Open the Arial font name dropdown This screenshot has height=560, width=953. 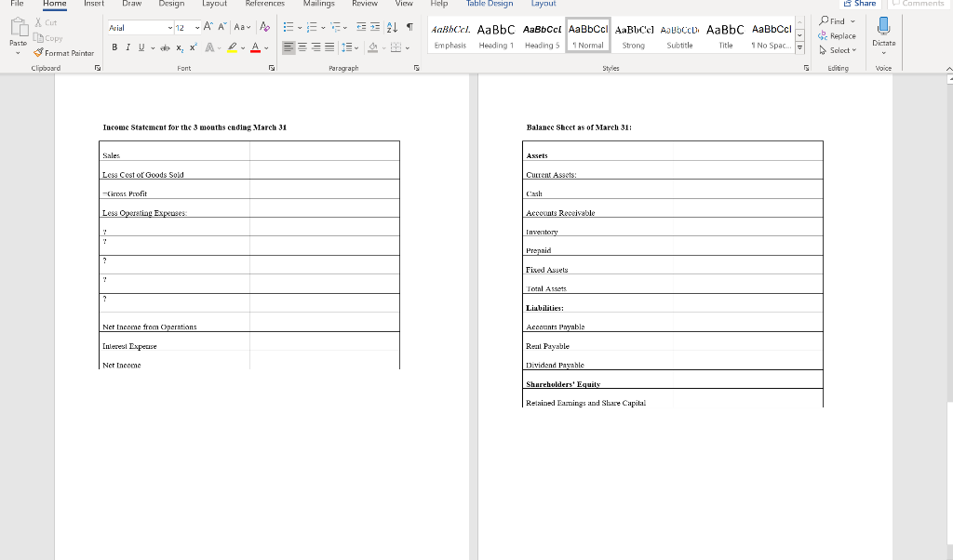click(169, 28)
